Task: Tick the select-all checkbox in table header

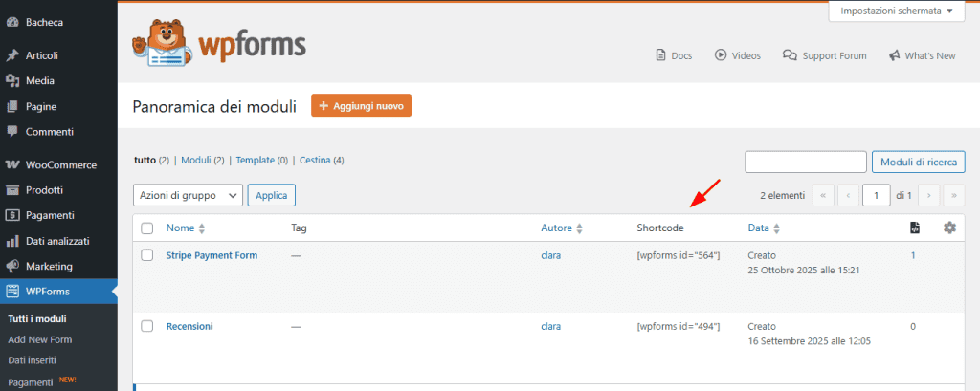Action: pyautogui.click(x=146, y=228)
